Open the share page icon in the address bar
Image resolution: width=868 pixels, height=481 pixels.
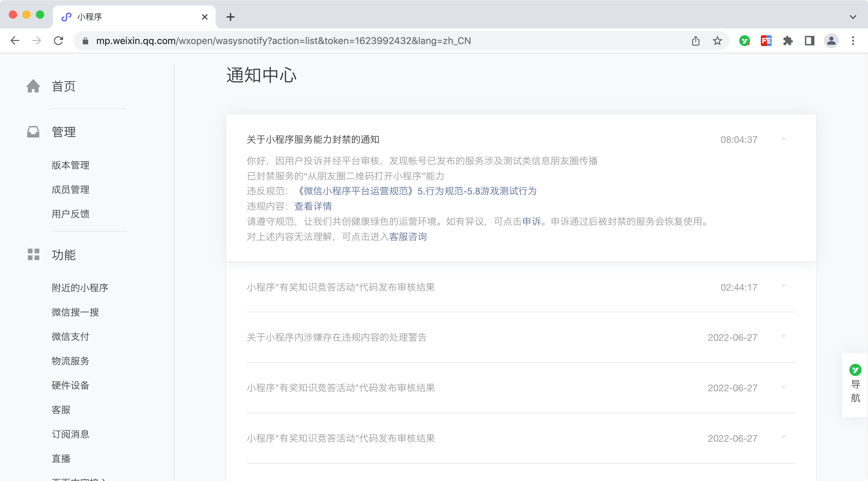pyautogui.click(x=695, y=41)
